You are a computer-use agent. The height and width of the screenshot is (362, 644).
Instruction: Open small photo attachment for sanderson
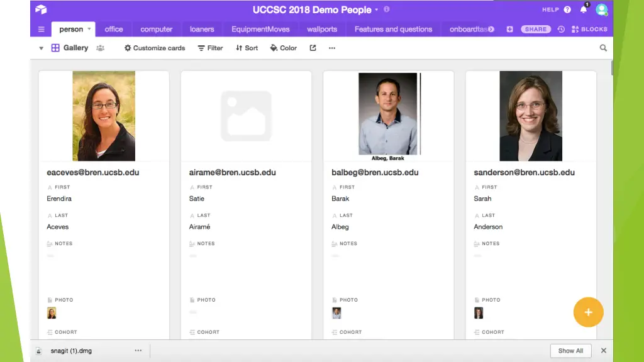[x=479, y=313]
